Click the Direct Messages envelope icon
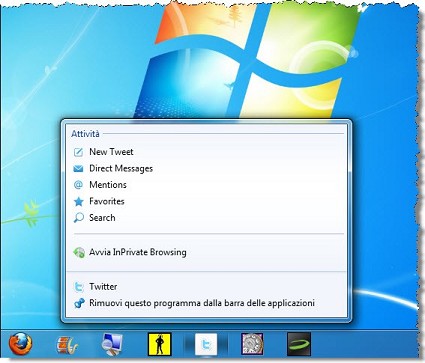The image size is (425, 363). click(x=78, y=169)
